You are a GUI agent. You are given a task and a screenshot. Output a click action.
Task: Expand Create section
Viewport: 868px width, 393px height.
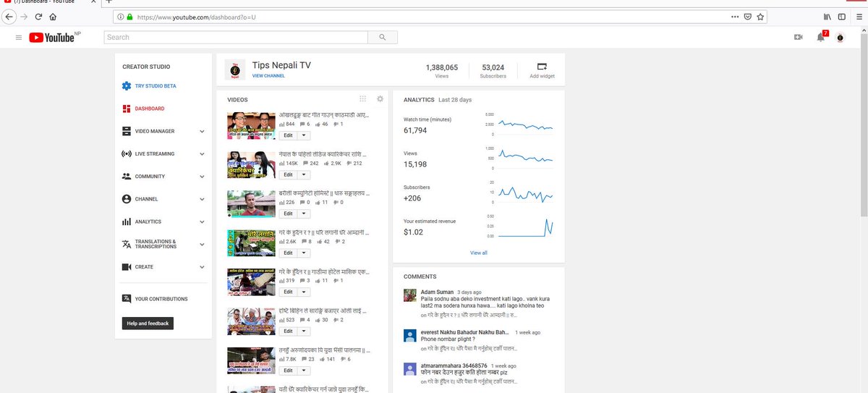coord(202,267)
